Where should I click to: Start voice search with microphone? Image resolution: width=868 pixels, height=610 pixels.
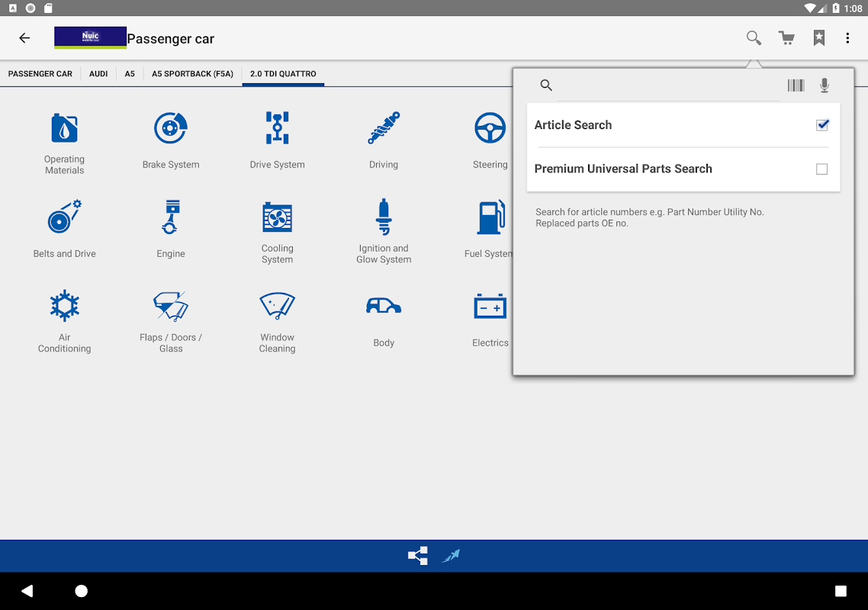click(825, 85)
